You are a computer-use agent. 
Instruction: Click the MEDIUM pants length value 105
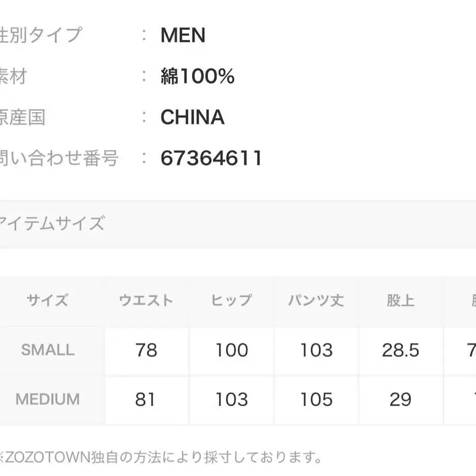pyautogui.click(x=316, y=399)
